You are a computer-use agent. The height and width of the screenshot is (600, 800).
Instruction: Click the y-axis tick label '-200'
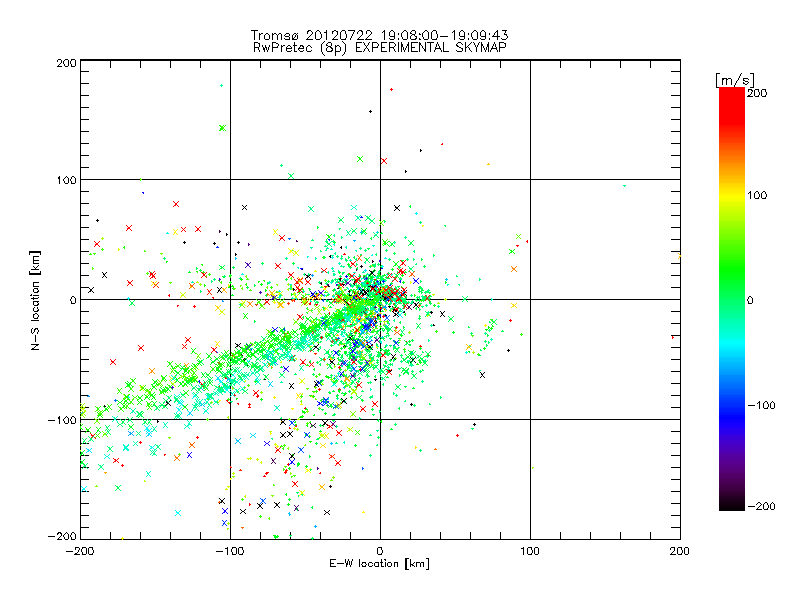click(62, 536)
